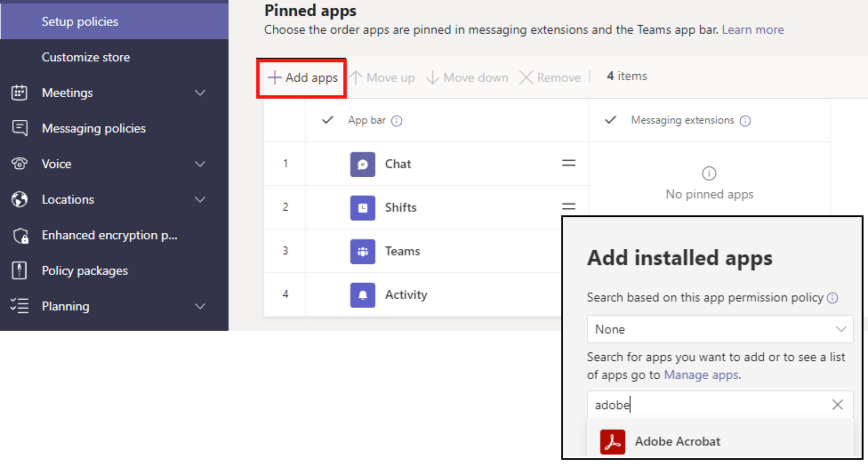The width and height of the screenshot is (868, 475).
Task: Select the Teams row text
Action: coord(403,252)
